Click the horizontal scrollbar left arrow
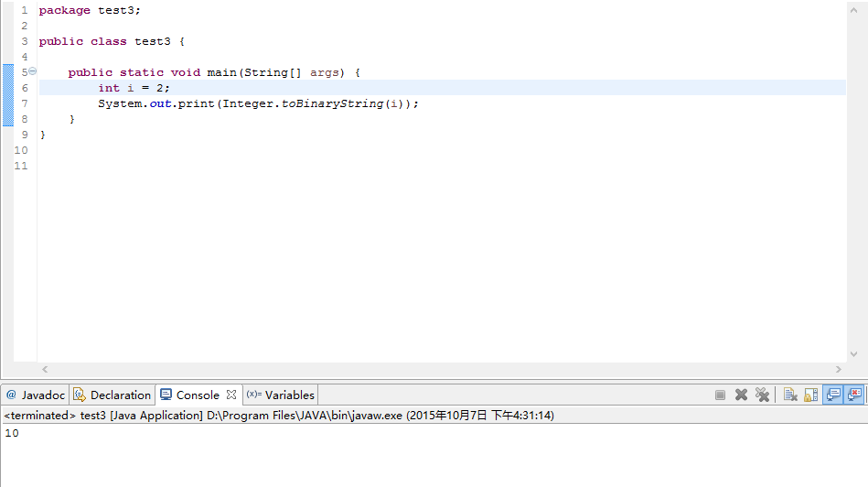 45,369
